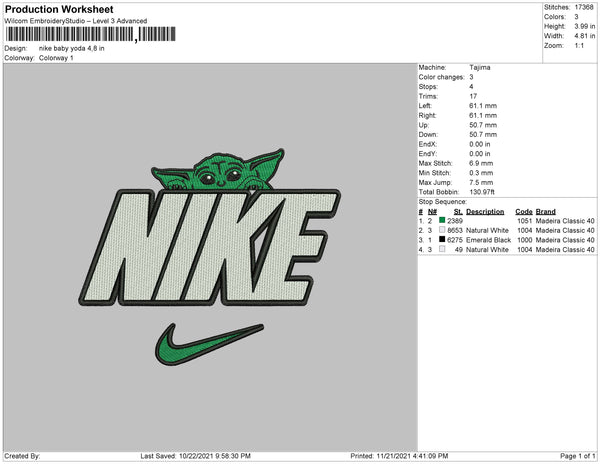The height and width of the screenshot is (464, 600).
Task: Click thread code '1000'
Action: tap(525, 240)
